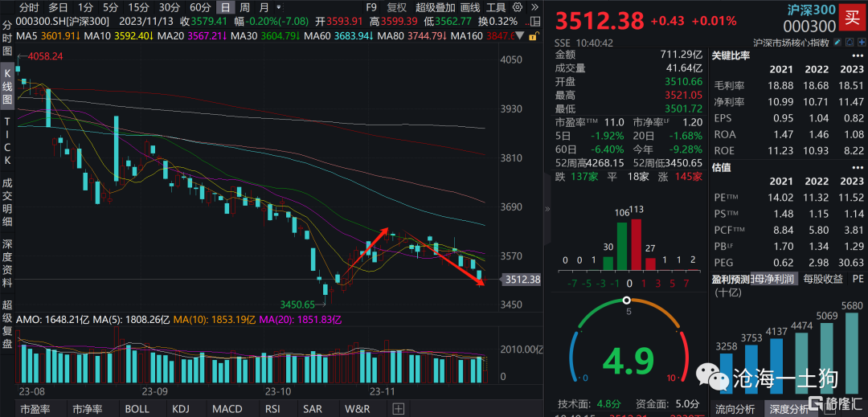
Task: Select the 1分 interval
Action: click(x=85, y=8)
